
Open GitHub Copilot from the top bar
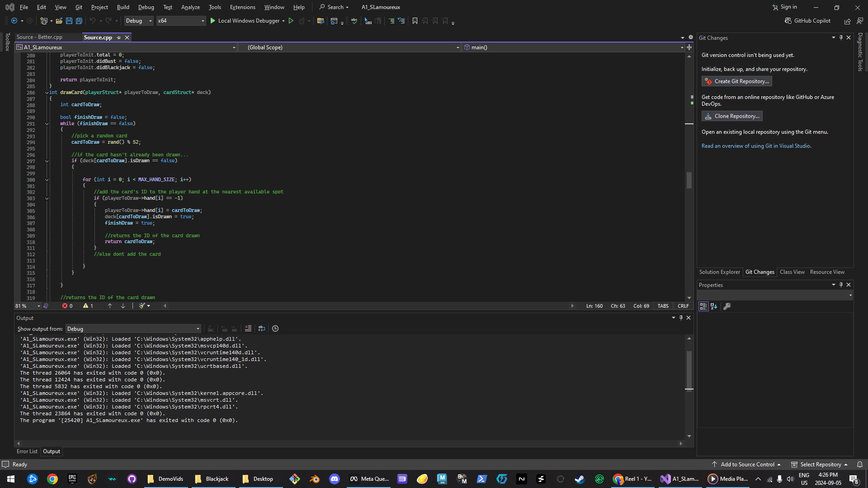(808, 21)
